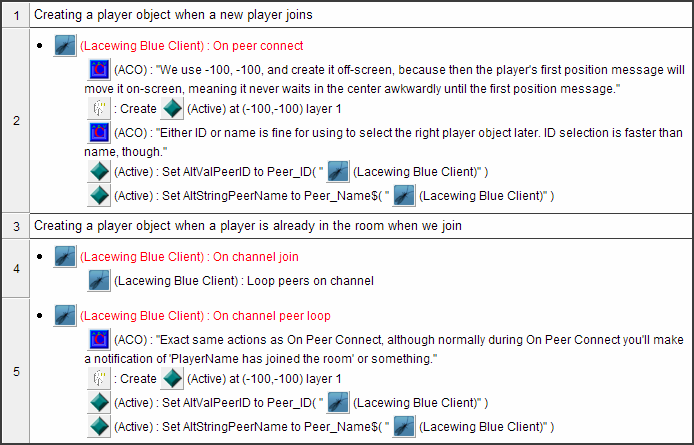Screen dimensions: 694x445
Task: Click the Set AltStringPeerName action in event 2
Action: (x=320, y=195)
